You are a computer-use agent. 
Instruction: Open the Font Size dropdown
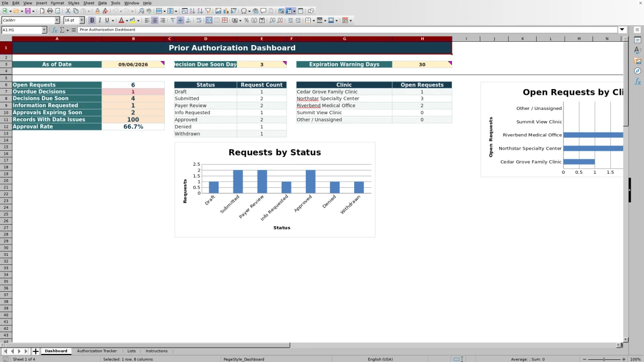point(82,20)
